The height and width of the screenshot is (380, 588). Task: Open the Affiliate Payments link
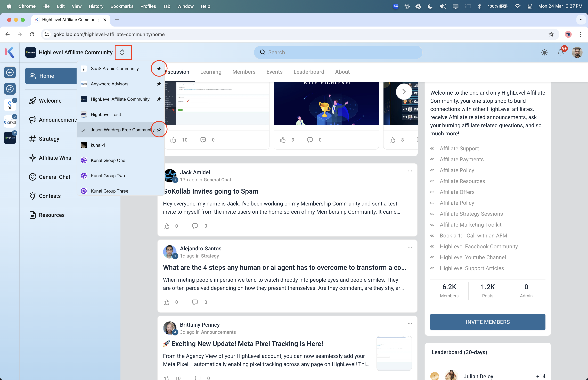click(x=461, y=159)
